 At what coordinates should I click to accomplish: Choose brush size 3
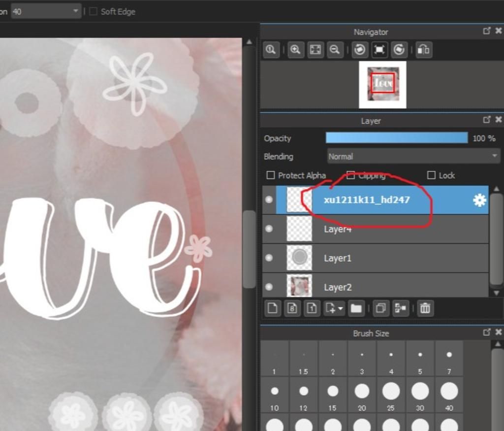362,359
